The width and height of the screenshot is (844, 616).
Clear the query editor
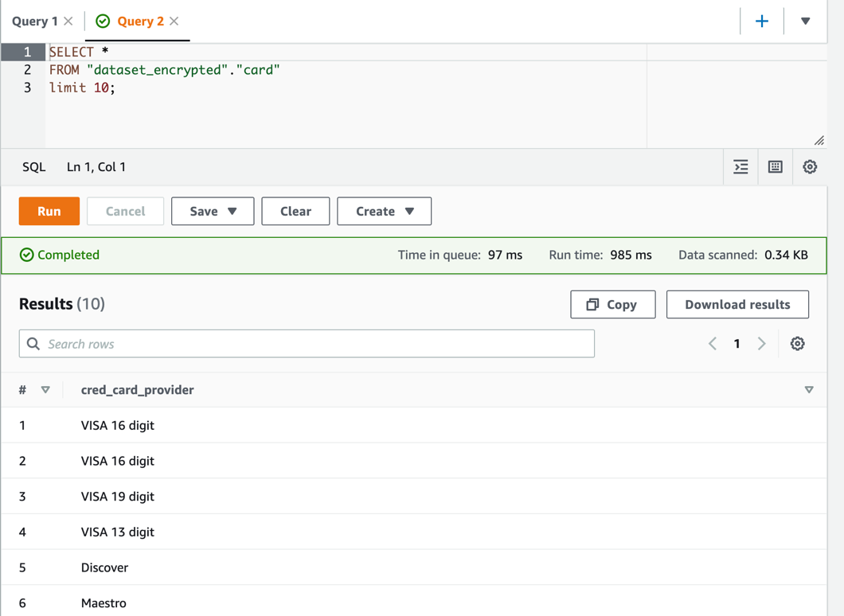pyautogui.click(x=295, y=211)
